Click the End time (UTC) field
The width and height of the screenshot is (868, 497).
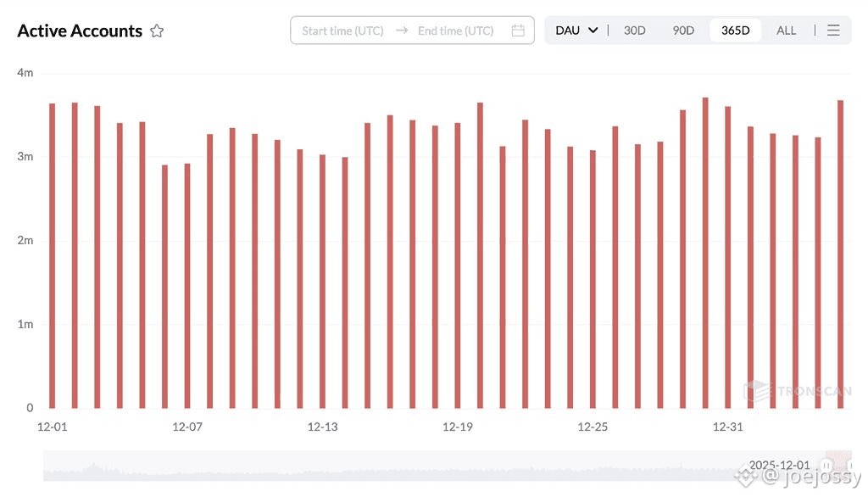pos(455,31)
